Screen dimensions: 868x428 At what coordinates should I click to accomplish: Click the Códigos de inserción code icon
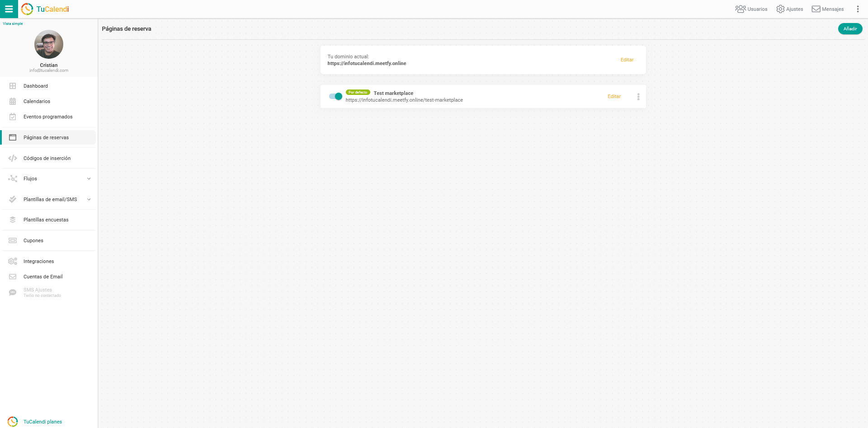13,158
